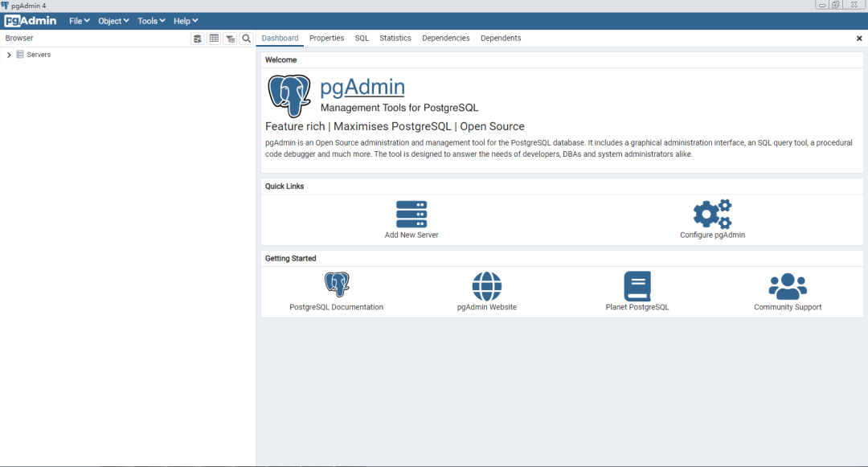Switch to the Dependencies tab

coord(445,38)
